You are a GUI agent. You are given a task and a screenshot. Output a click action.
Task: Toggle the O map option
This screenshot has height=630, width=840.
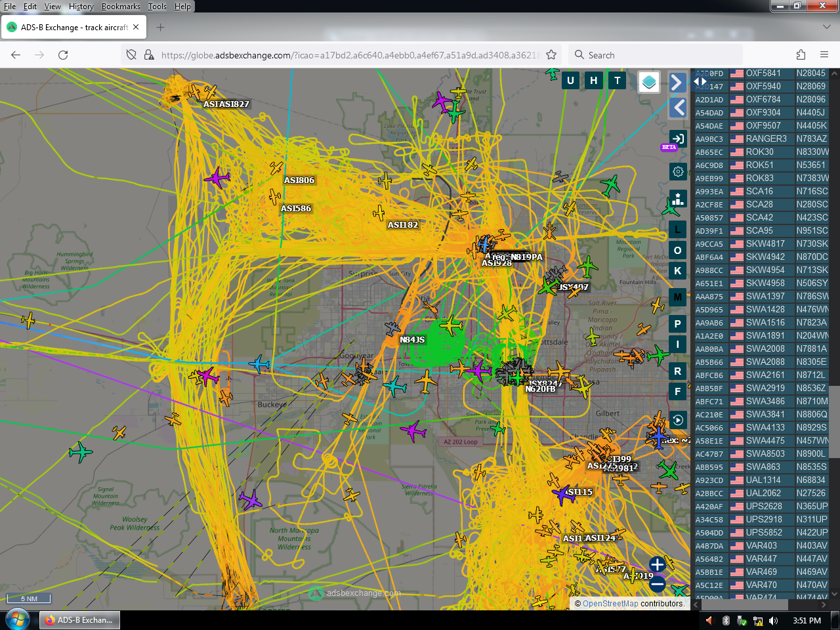(x=678, y=250)
